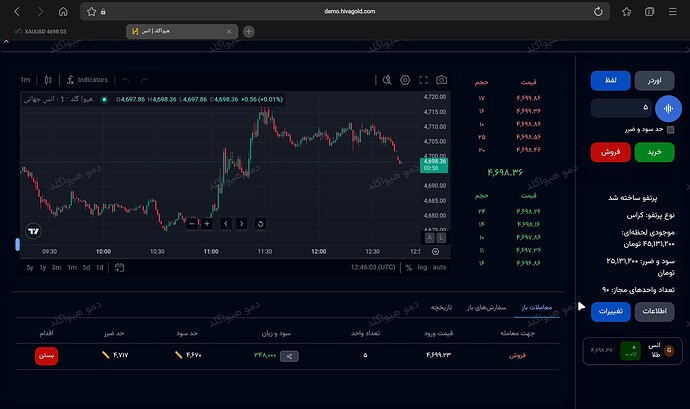
Task: Edit the take-profit ۴,۶۷۰ pencil icon
Action: point(179,355)
